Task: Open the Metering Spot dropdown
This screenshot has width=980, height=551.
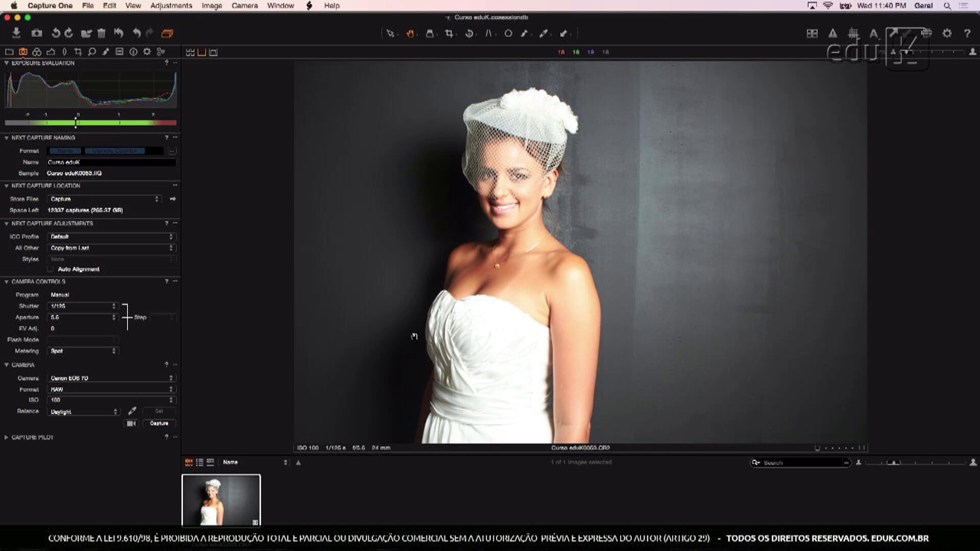Action: tap(83, 351)
